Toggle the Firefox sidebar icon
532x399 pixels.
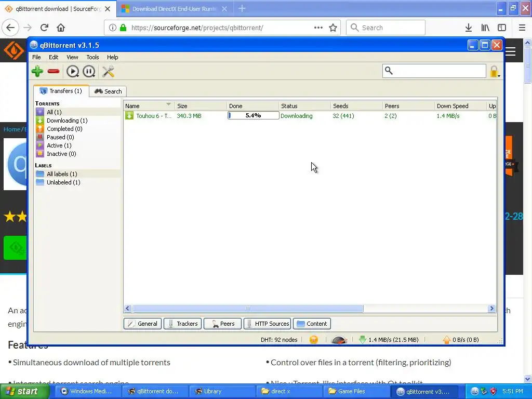tap(502, 28)
